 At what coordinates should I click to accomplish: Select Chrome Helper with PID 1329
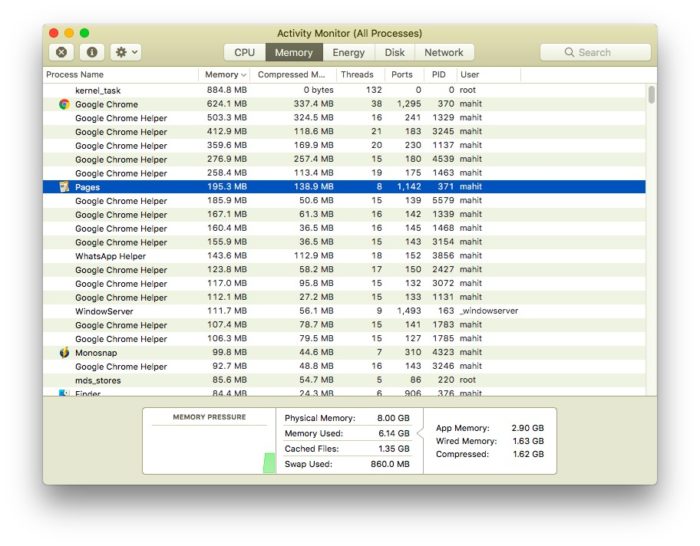(x=344, y=118)
